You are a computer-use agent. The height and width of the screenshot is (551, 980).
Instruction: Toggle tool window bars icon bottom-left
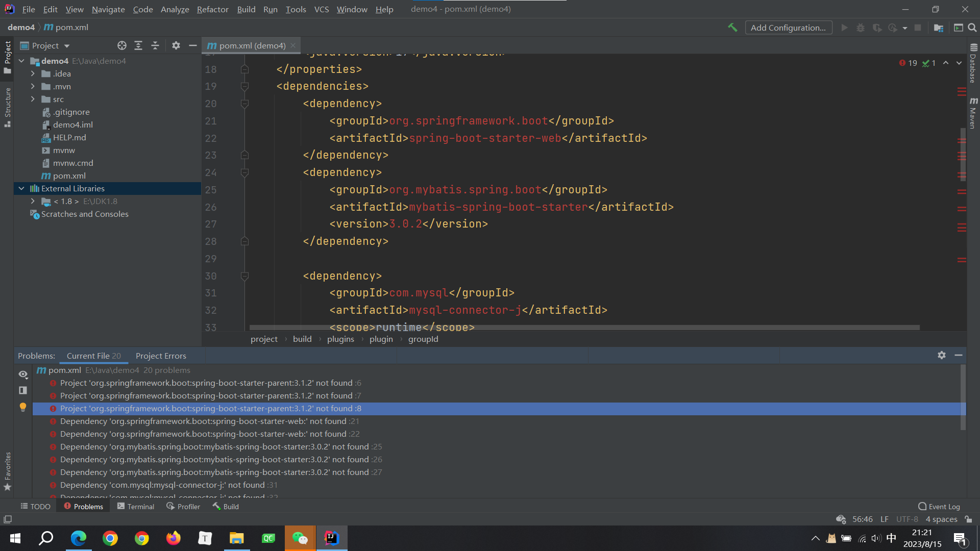[x=8, y=519]
